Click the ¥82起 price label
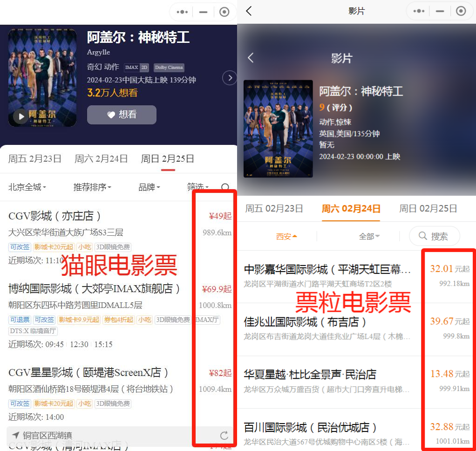Image resolution: width=476 pixels, height=451 pixels. tap(220, 373)
